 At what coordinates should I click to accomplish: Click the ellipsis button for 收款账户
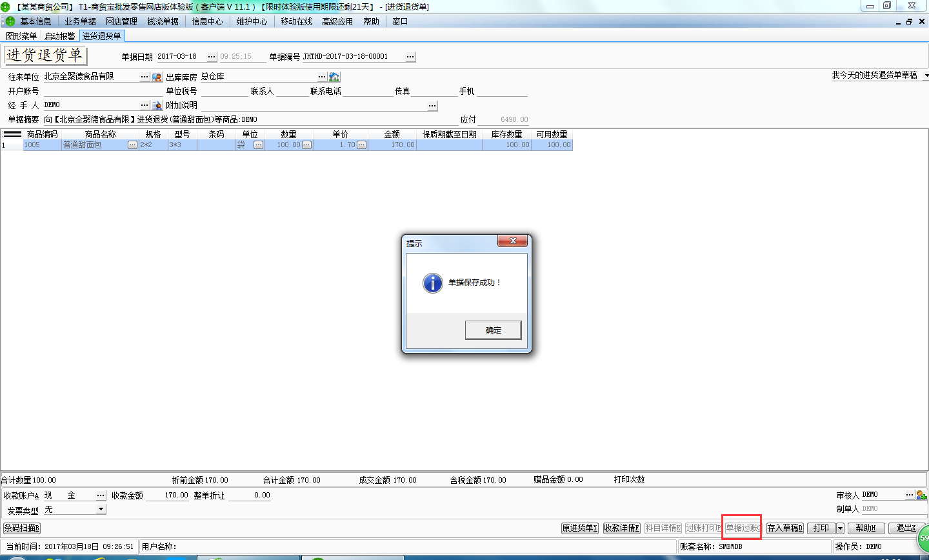(x=101, y=495)
